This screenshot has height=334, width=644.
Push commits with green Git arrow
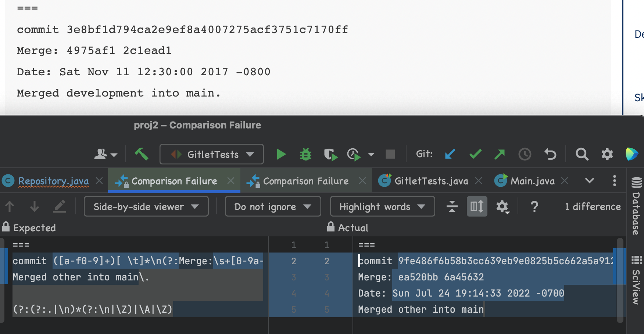click(500, 155)
